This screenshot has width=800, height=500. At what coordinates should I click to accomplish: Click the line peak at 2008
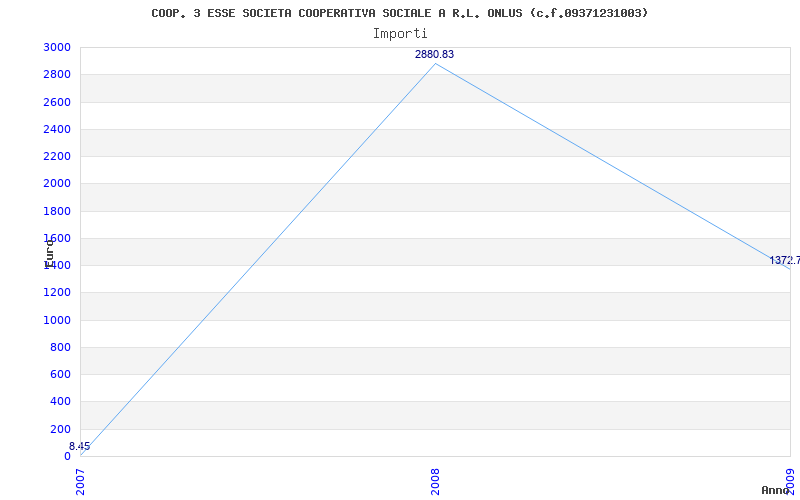coord(435,64)
